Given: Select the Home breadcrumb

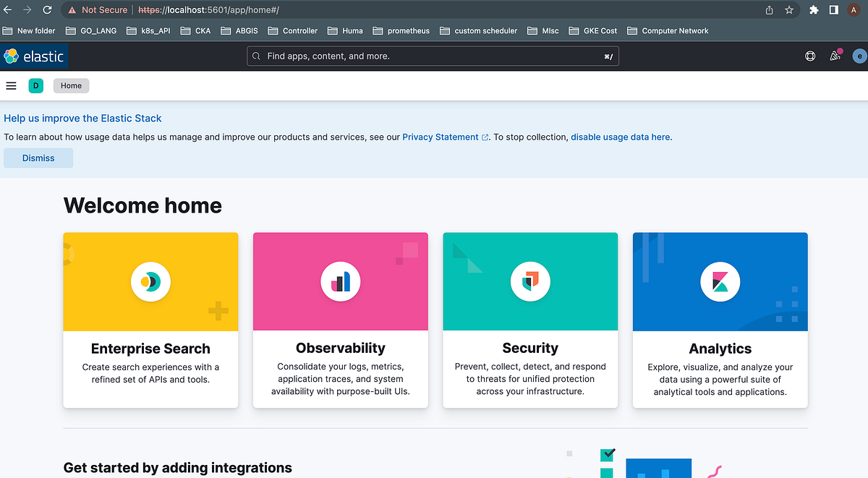Looking at the screenshot, I should tap(71, 85).
